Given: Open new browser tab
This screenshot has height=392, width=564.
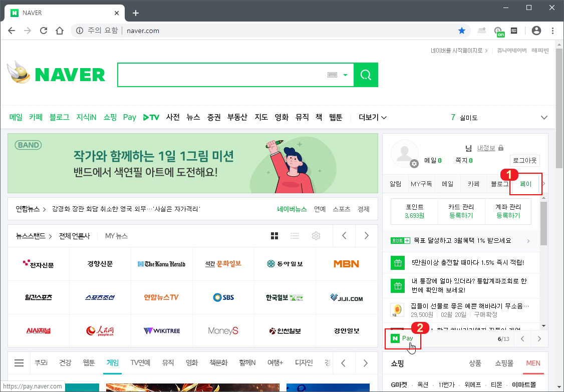Looking at the screenshot, I should click(136, 13).
